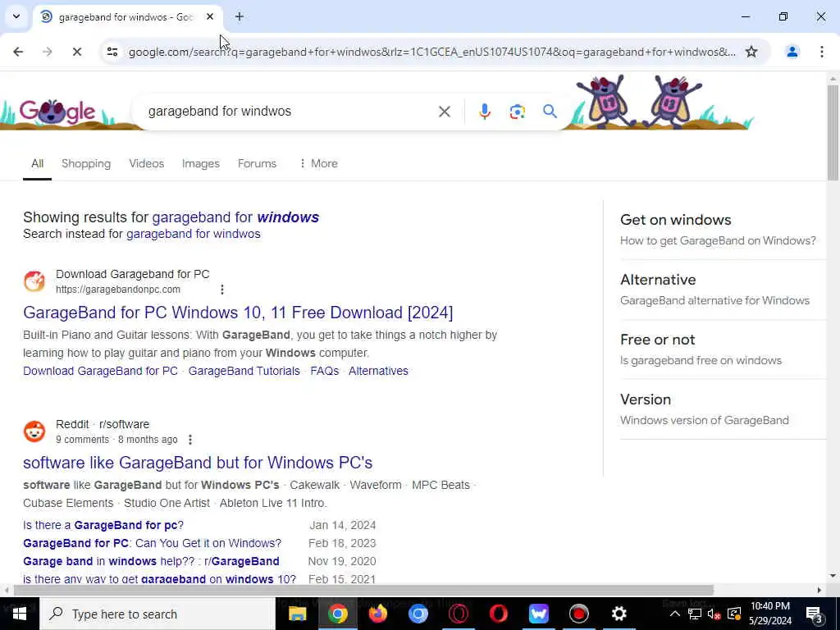
Task: Click the taskbar clock and date
Action: [x=770, y=614]
